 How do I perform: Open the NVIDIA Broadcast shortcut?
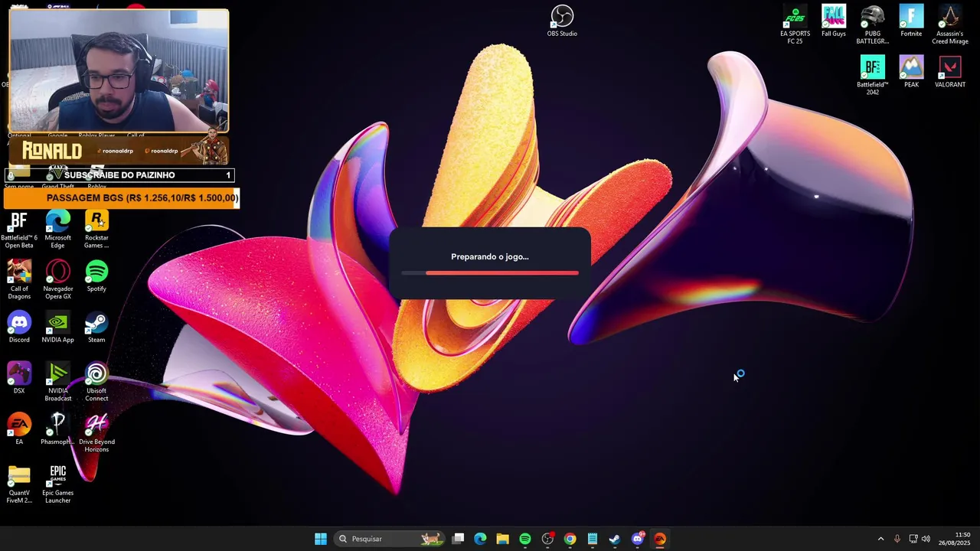click(57, 382)
